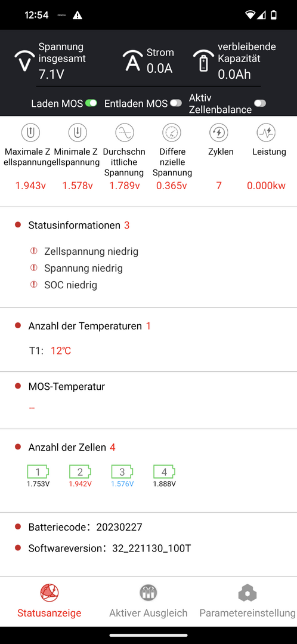This screenshot has width=297, height=644.
Task: Tap the voltmeter icon beside Spannung insgesamt
Action: tap(24, 61)
